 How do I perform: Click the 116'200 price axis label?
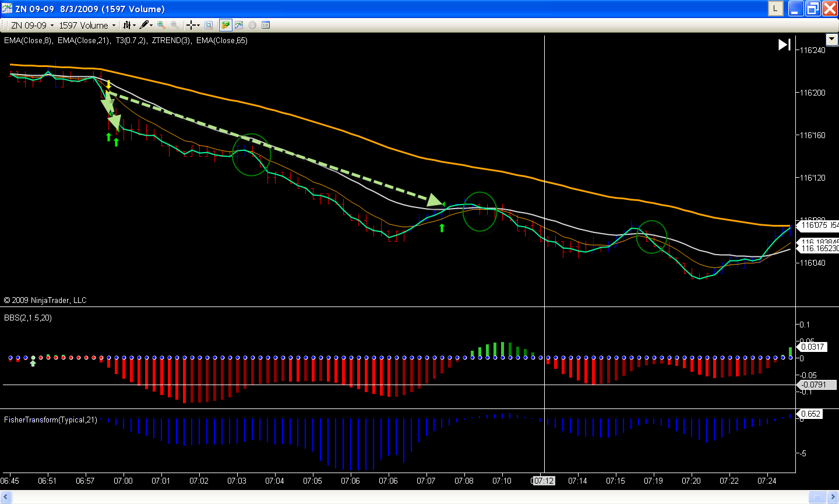click(x=813, y=93)
